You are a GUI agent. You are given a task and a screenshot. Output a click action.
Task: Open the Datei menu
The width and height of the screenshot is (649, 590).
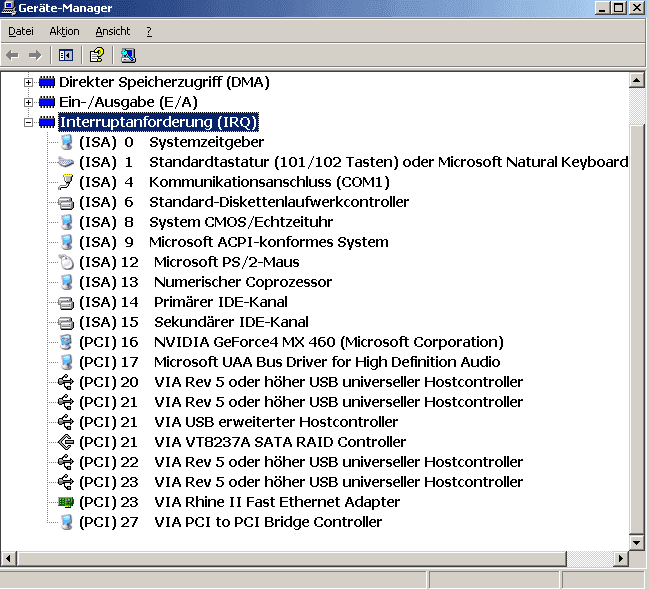click(21, 32)
